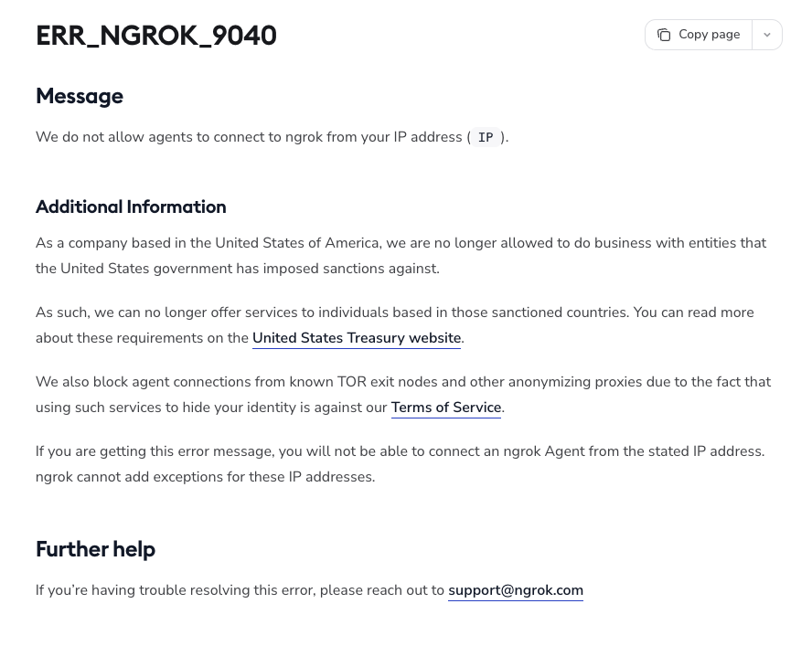Open the United States Treasury website link
The height and width of the screenshot is (646, 812).
(x=357, y=338)
